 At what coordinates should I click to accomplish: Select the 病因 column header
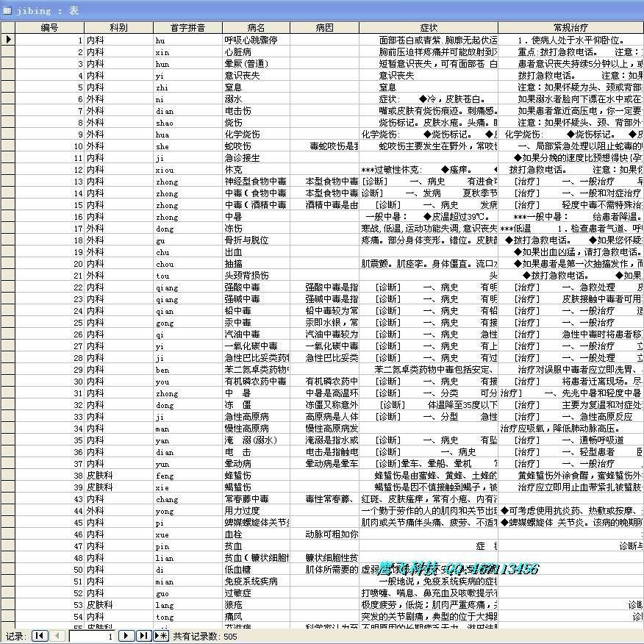pyautogui.click(x=323, y=27)
